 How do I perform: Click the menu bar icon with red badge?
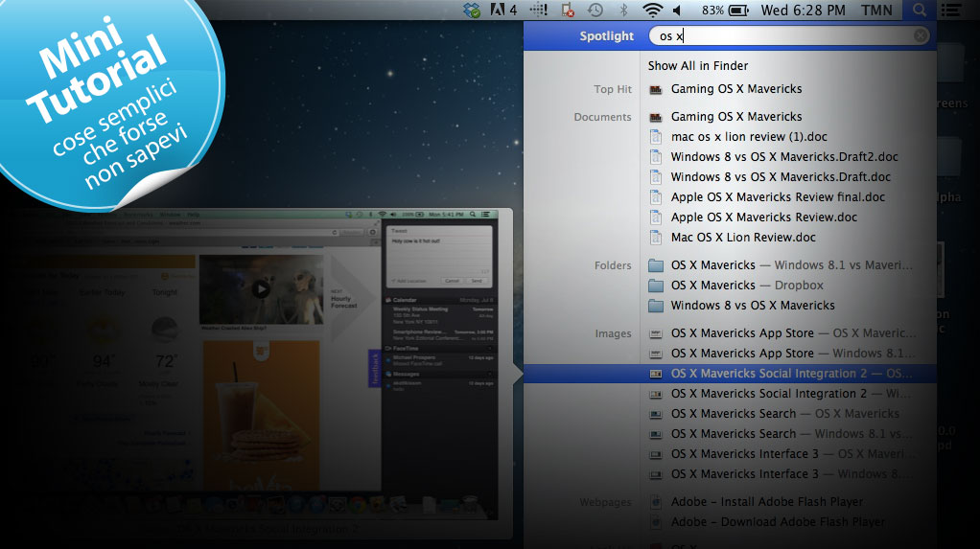coord(568,10)
